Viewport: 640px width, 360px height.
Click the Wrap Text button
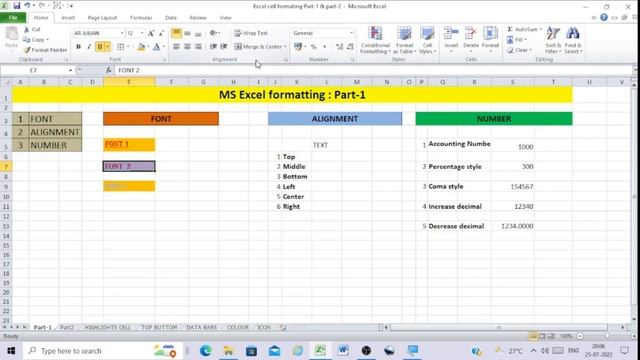tap(251, 33)
